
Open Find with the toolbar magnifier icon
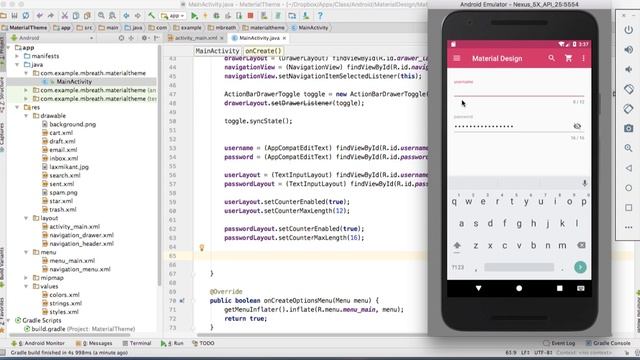101,16
